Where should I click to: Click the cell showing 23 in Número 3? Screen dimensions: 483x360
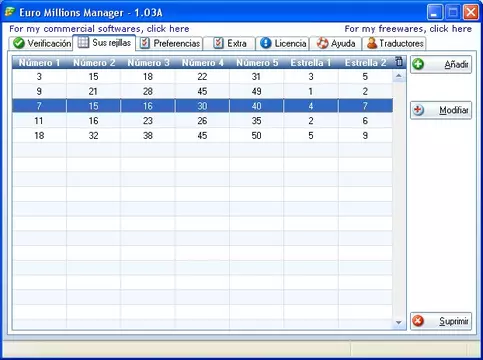148,121
